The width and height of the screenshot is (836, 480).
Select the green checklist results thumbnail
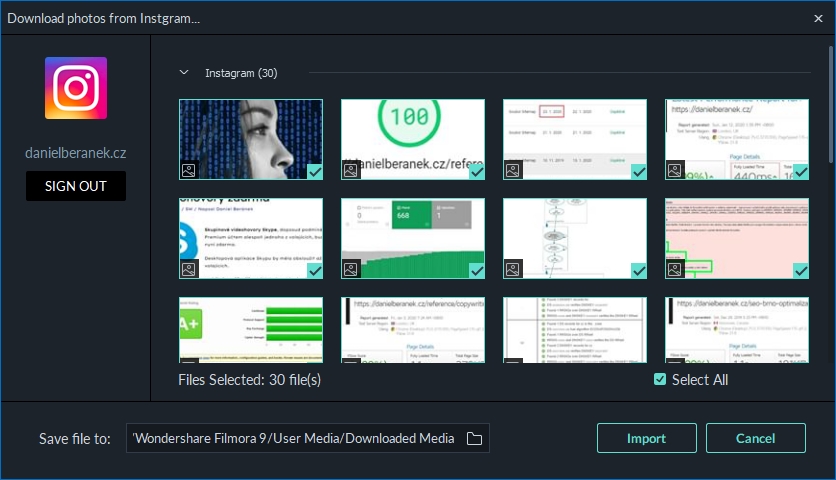click(x=575, y=330)
